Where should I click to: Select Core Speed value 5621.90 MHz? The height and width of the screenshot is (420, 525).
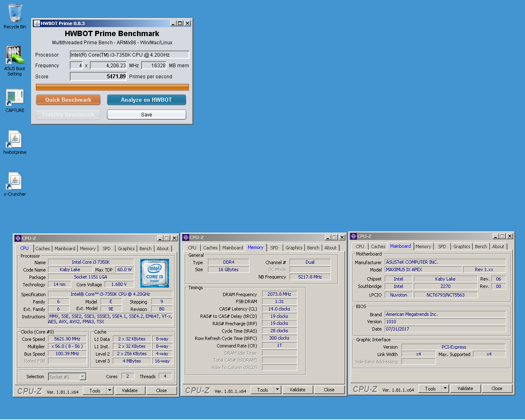coord(67,339)
